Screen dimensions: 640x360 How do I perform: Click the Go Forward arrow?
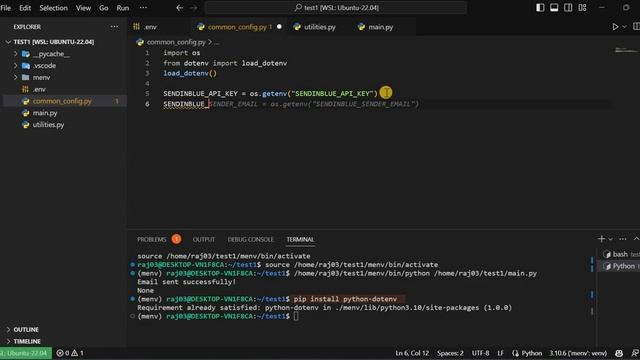pos(193,8)
